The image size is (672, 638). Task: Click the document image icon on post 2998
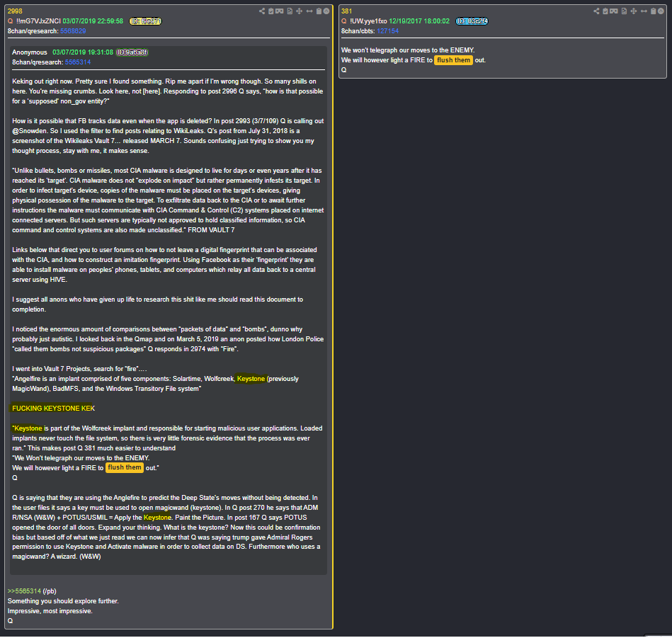290,11
